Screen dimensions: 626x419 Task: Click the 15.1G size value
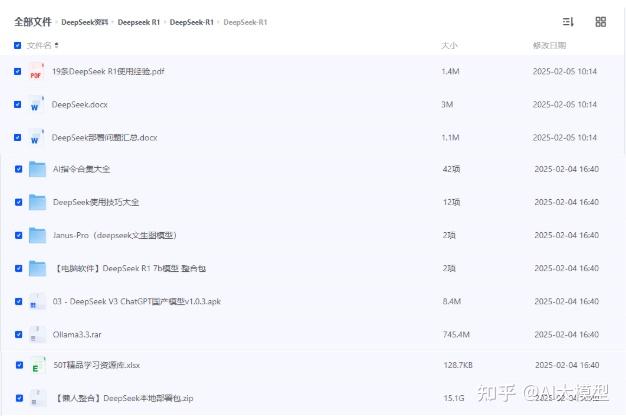(454, 398)
